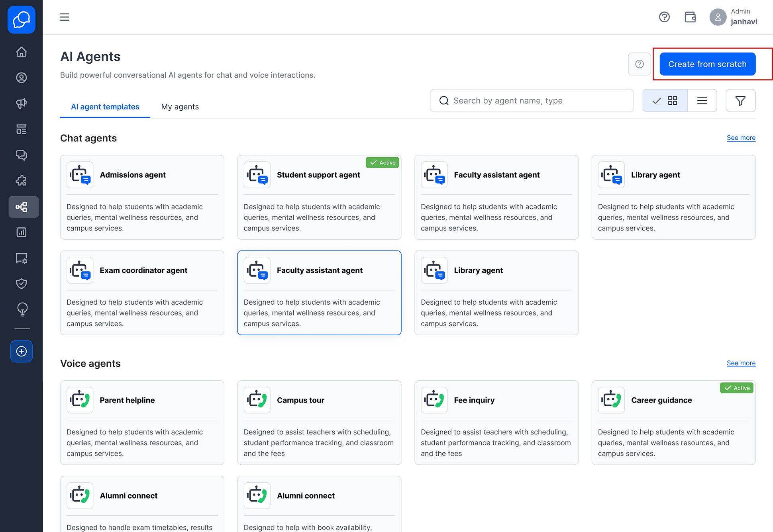Image resolution: width=773 pixels, height=532 pixels.
Task: Open the filter options funnel button
Action: (x=740, y=101)
